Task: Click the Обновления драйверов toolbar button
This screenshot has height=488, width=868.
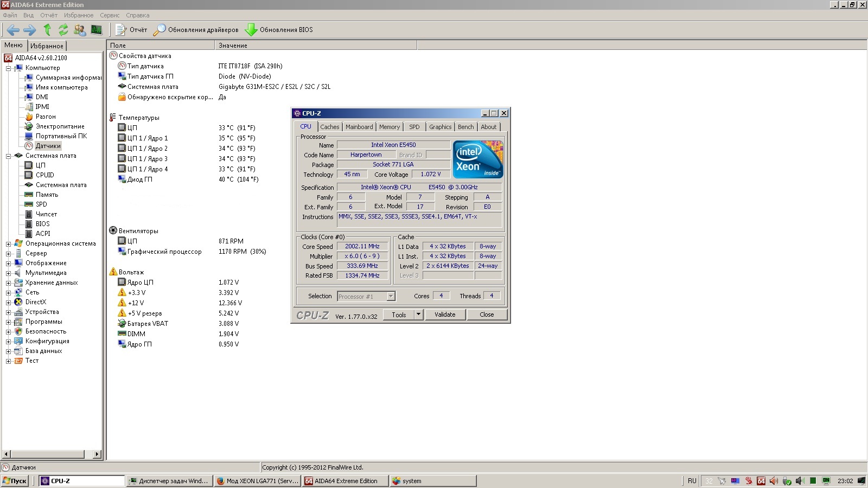Action: [196, 30]
